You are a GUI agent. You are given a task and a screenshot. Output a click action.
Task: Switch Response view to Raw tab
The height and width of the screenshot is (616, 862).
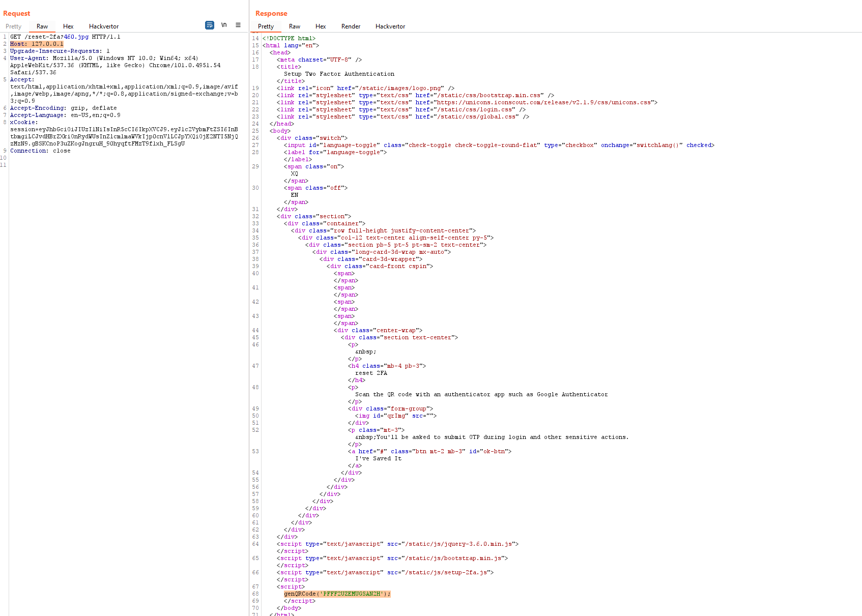click(x=295, y=26)
